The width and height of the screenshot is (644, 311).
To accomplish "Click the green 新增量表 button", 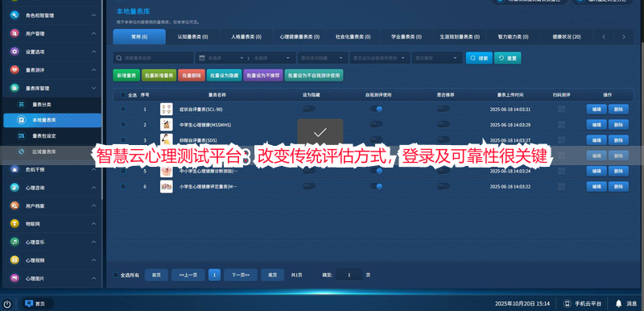I will tap(126, 75).
